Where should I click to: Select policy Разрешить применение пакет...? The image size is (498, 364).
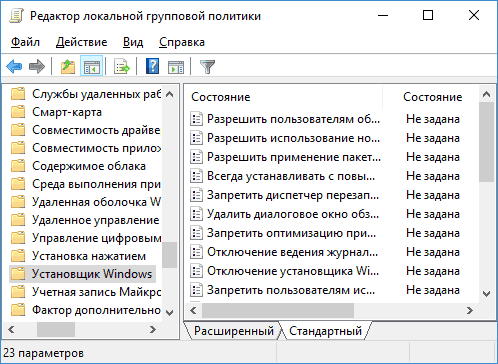pyautogui.click(x=294, y=157)
